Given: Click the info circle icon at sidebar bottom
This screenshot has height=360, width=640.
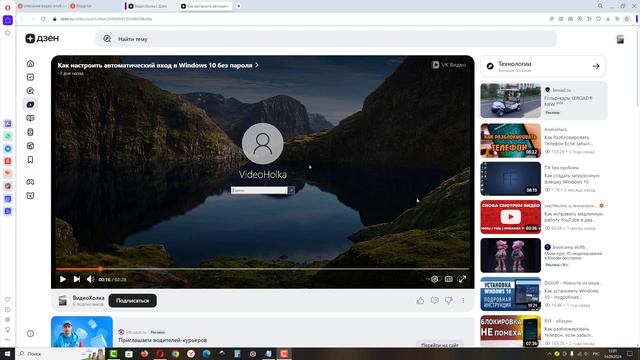Looking at the screenshot, I should (x=30, y=333).
